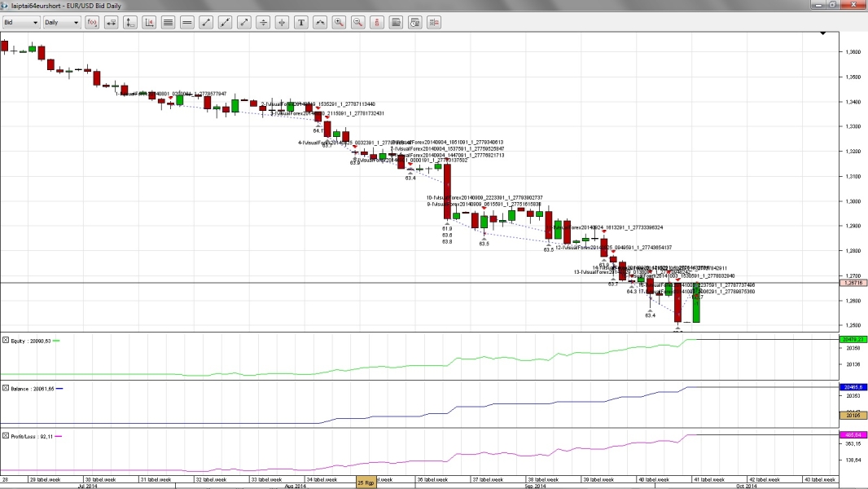Click the vertical split line tool
This screenshot has width=868, height=489.
click(282, 22)
